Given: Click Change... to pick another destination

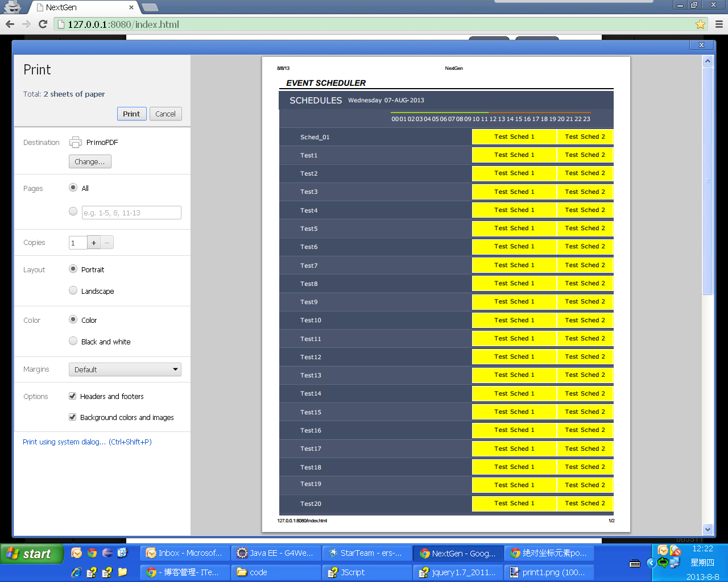Looking at the screenshot, I should coord(90,161).
